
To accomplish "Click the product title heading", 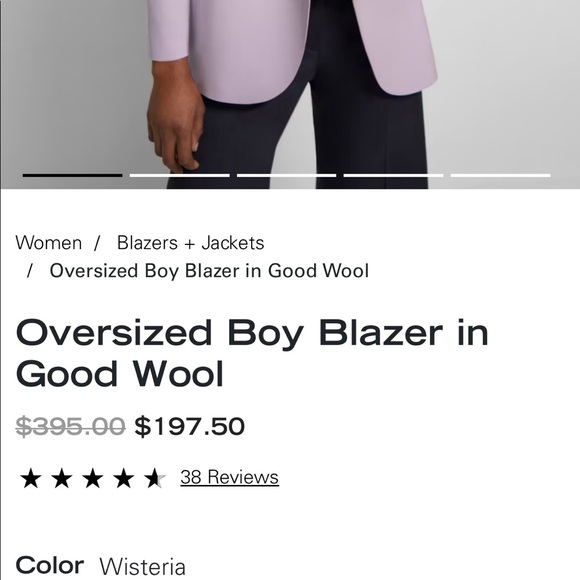I will [x=252, y=353].
